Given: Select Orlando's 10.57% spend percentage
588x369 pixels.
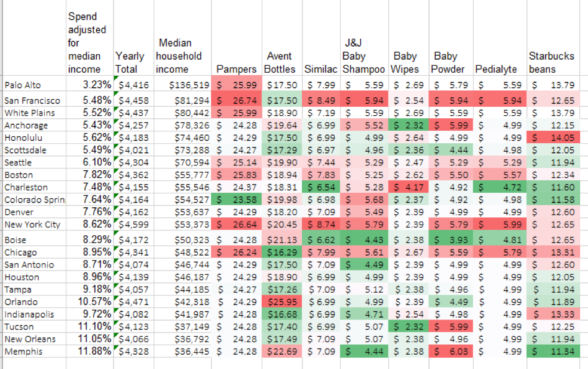Looking at the screenshot, I should coord(90,301).
